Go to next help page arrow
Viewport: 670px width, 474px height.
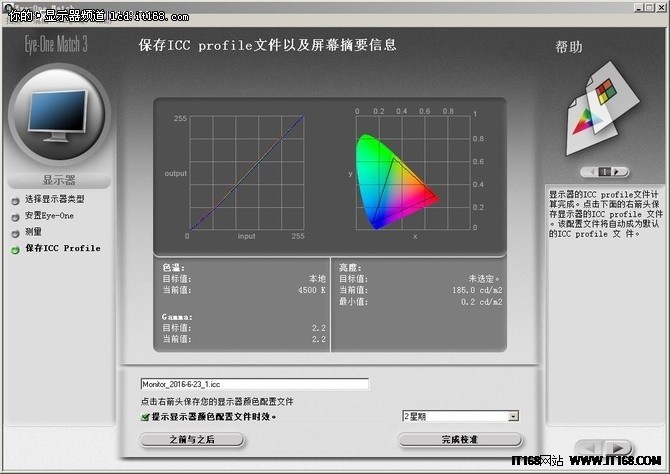[x=618, y=172]
